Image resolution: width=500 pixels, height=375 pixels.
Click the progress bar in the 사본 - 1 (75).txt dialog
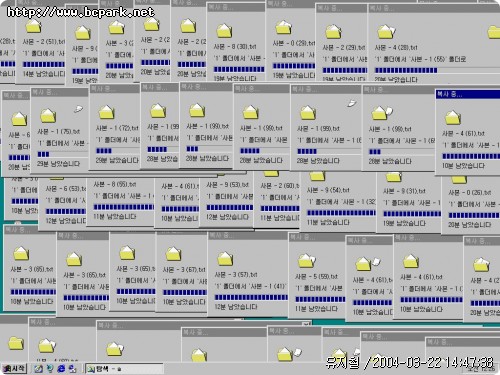pyautogui.click(x=62, y=154)
